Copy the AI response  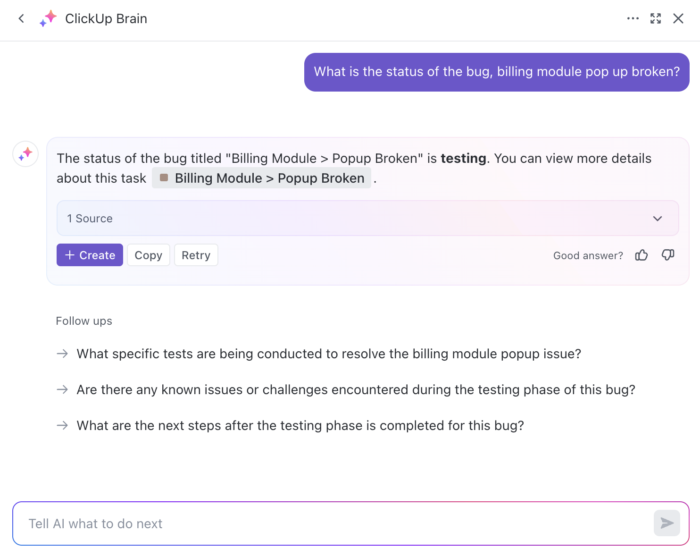click(x=148, y=255)
